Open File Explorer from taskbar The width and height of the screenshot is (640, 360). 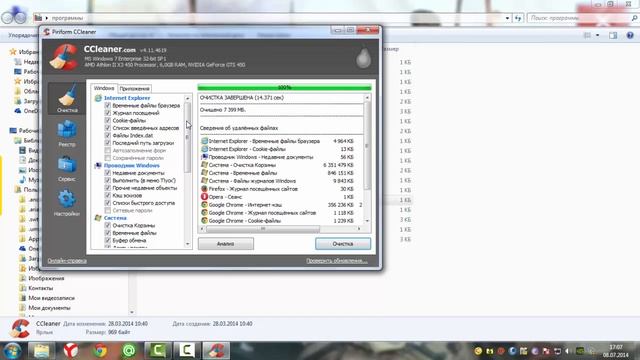[x=41, y=351]
